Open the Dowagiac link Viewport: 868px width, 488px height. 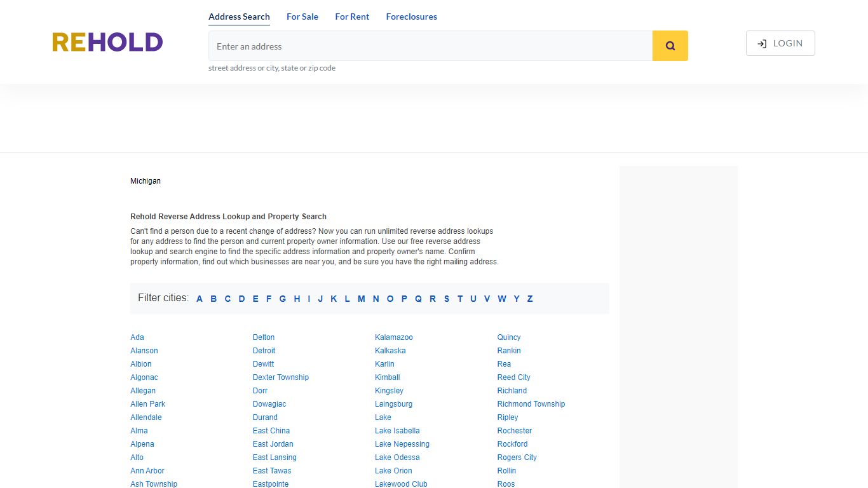[269, 404]
